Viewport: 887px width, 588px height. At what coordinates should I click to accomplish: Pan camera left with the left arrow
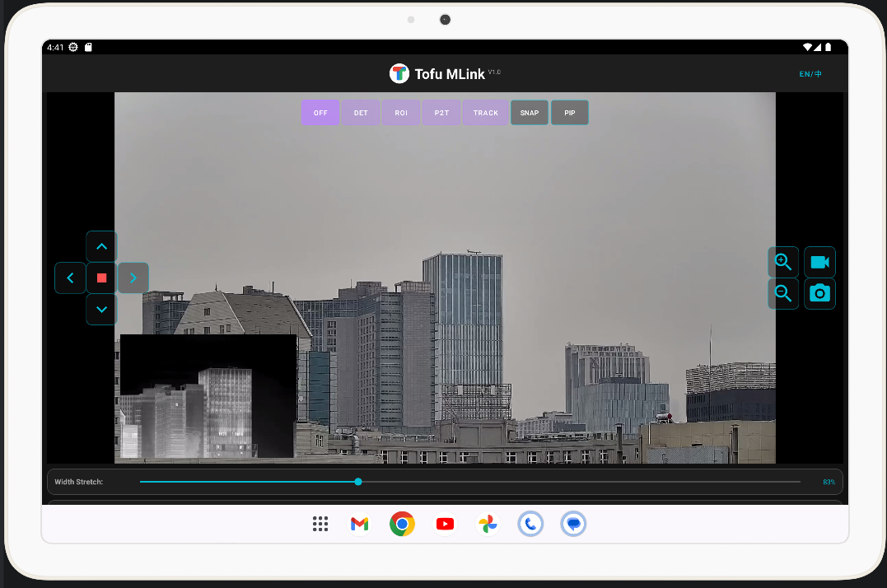coord(70,278)
